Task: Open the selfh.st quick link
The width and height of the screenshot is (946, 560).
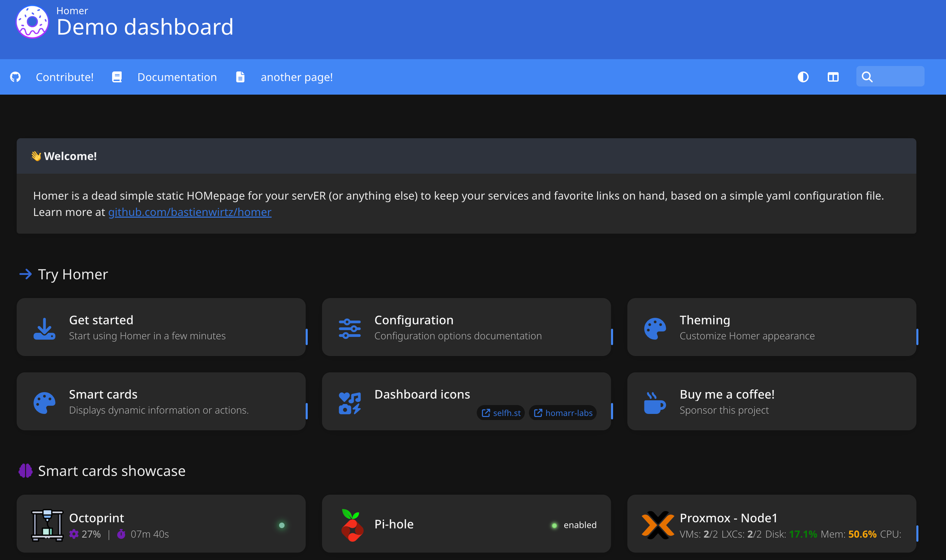Action: click(501, 413)
